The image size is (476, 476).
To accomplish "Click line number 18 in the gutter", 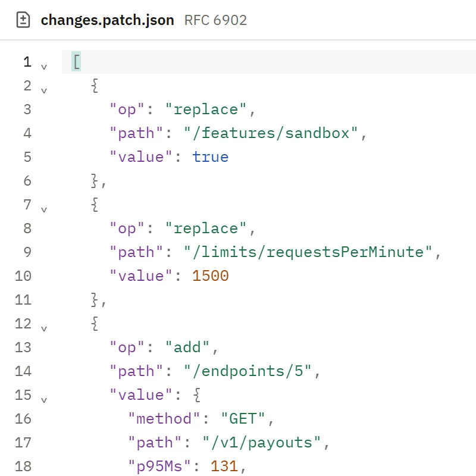I will (23, 466).
